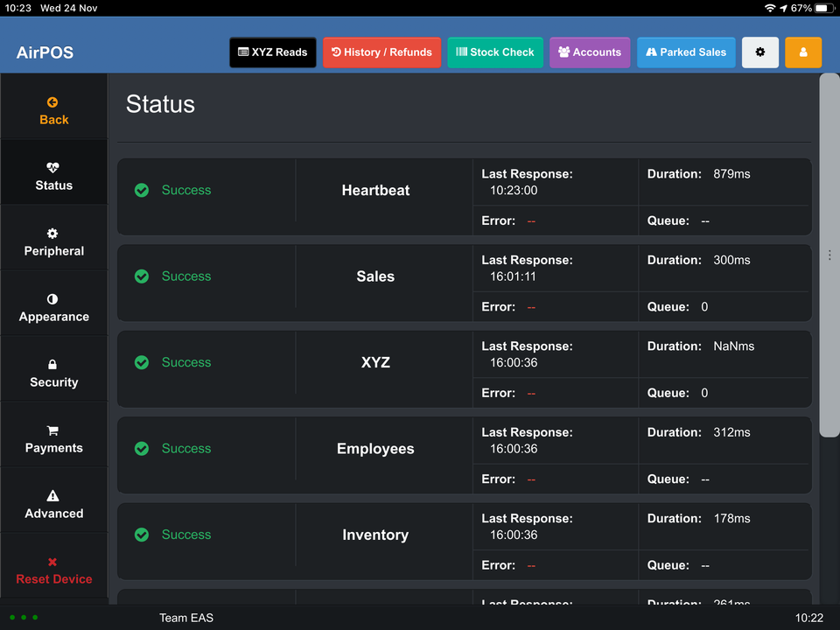Image resolution: width=840 pixels, height=630 pixels.
Task: Click the green Success check beside Heartbeat
Action: click(x=141, y=190)
